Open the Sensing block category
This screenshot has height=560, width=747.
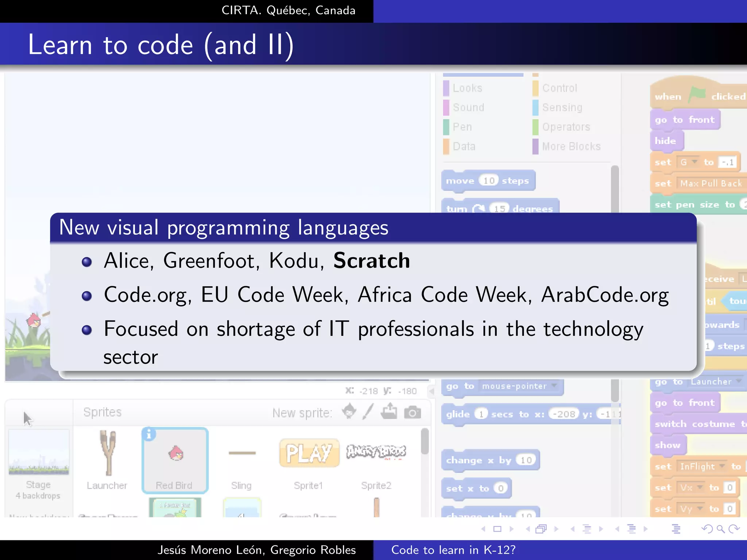562,108
